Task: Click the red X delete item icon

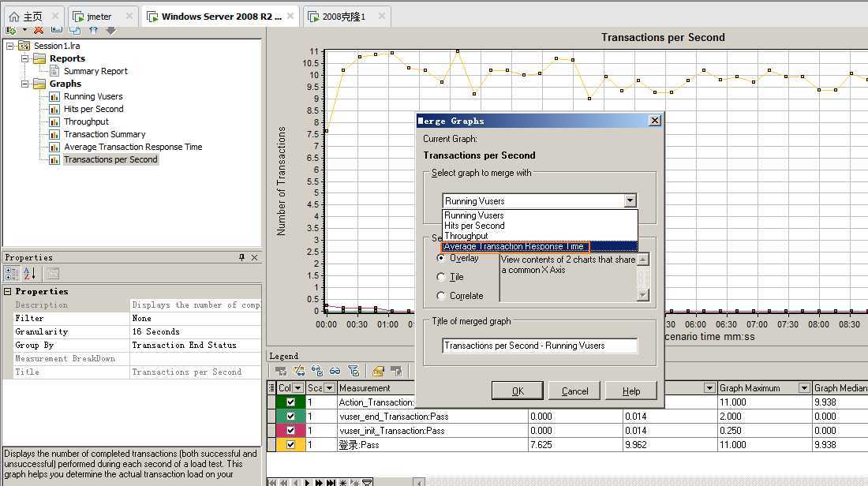Action: tap(38, 30)
